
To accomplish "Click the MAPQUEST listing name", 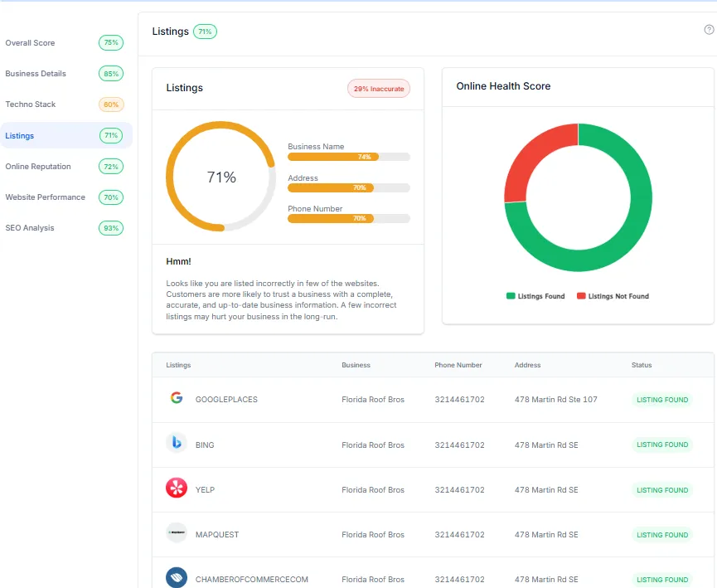I will coord(217,534).
